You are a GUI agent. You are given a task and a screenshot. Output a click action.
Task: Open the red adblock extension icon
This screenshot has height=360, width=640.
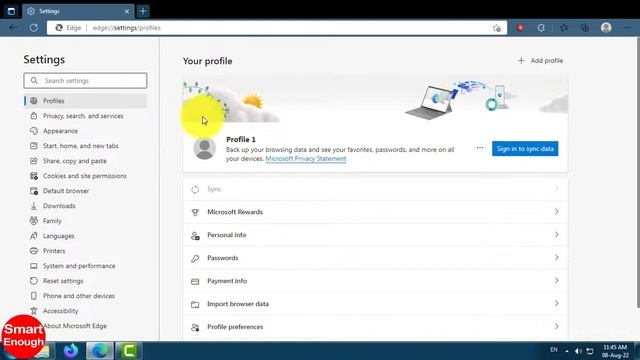point(520,28)
